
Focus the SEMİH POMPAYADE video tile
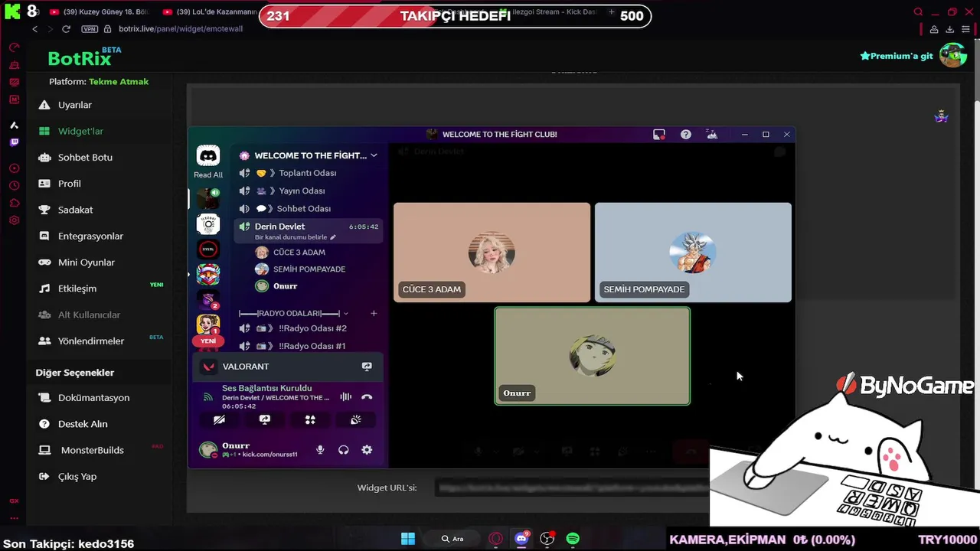pos(693,253)
